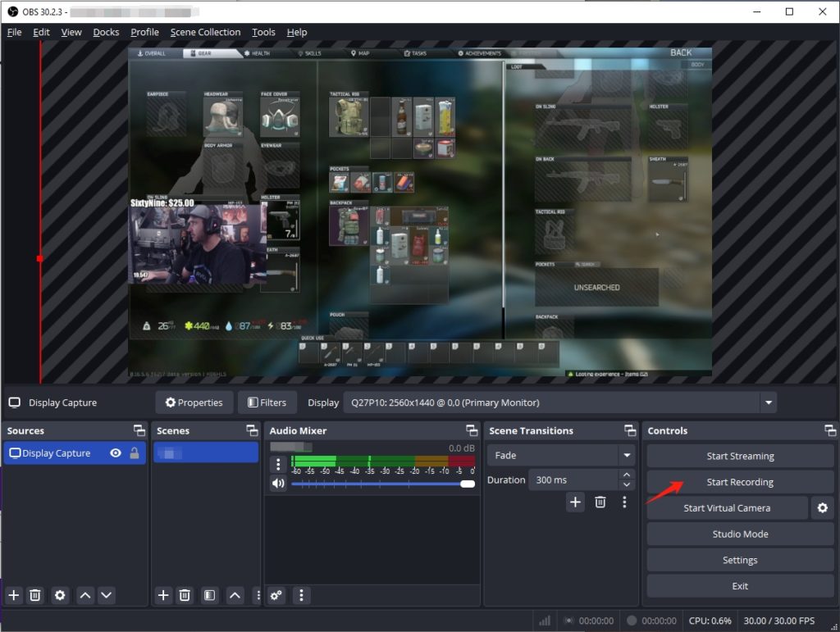Screen dimensions: 840x632
Task: Add a scene transition with plus icon
Action: (x=575, y=502)
